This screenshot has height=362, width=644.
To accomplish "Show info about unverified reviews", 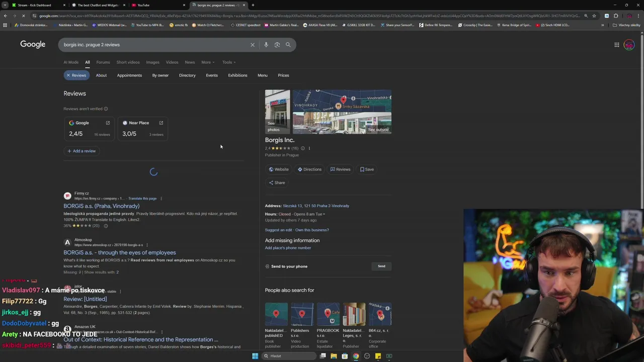I will click(x=106, y=109).
